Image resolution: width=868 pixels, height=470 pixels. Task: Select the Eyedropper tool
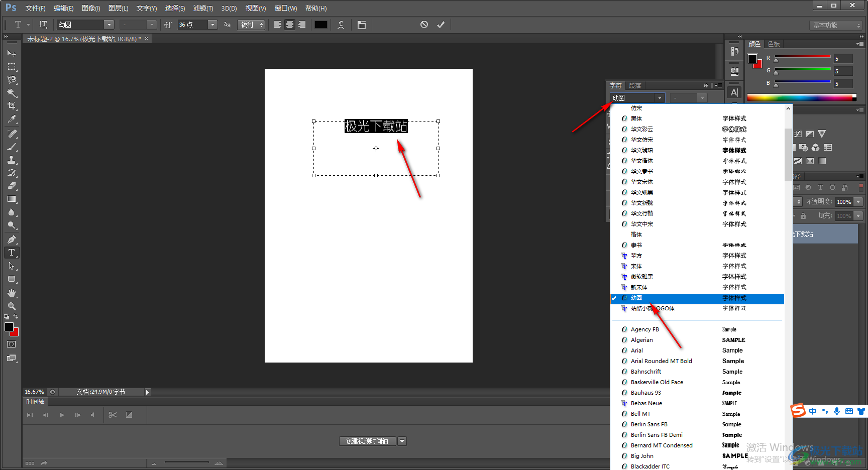click(12, 119)
